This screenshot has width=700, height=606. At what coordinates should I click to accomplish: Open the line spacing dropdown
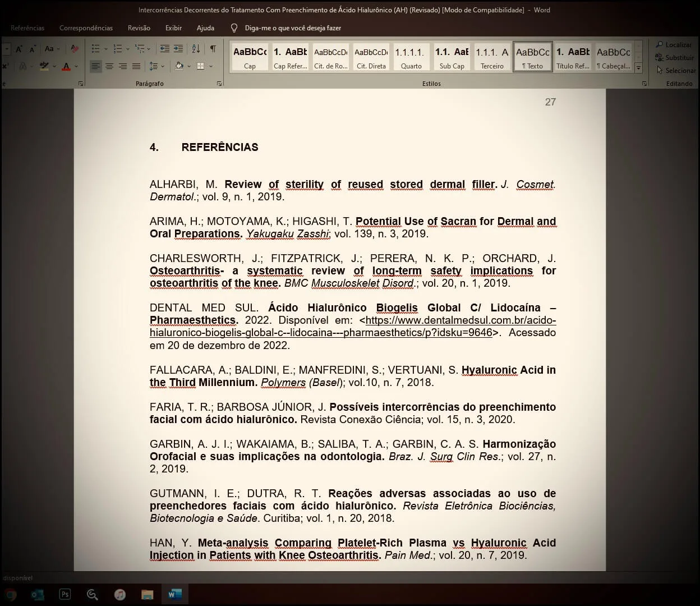[157, 66]
